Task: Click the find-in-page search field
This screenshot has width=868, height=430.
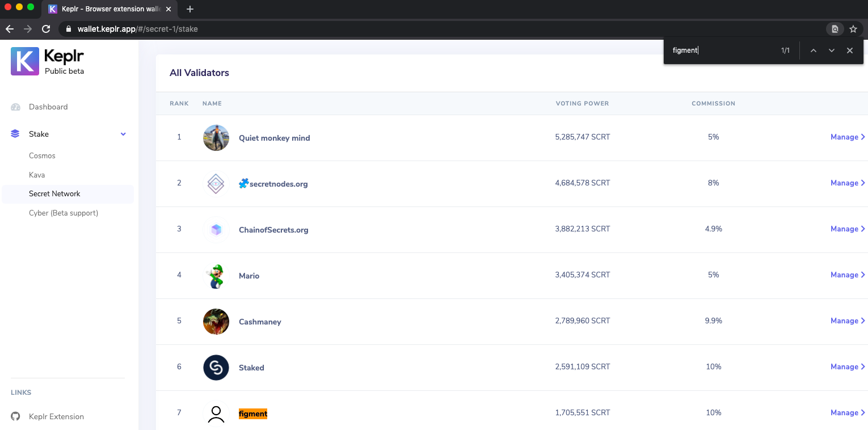Action: pos(722,50)
